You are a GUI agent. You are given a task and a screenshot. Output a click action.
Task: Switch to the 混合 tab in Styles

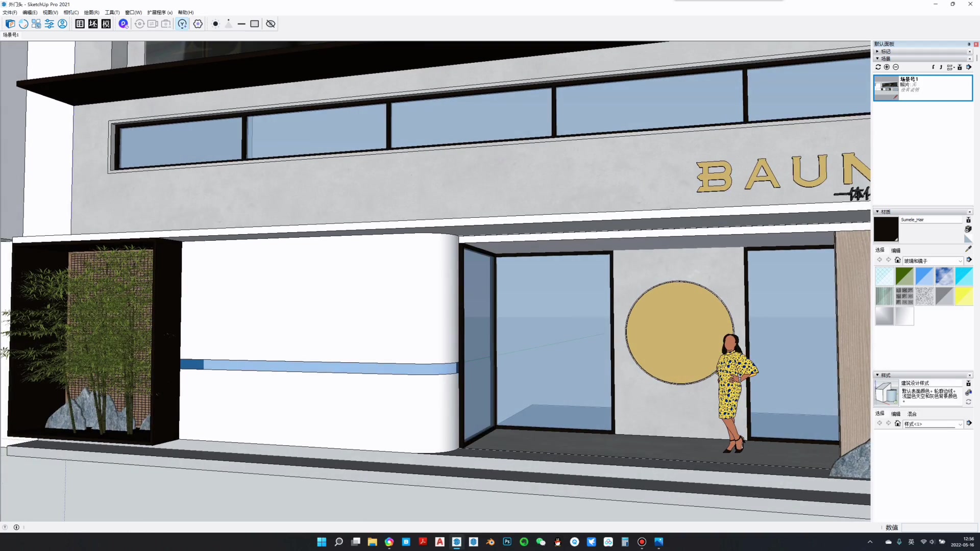pyautogui.click(x=912, y=414)
